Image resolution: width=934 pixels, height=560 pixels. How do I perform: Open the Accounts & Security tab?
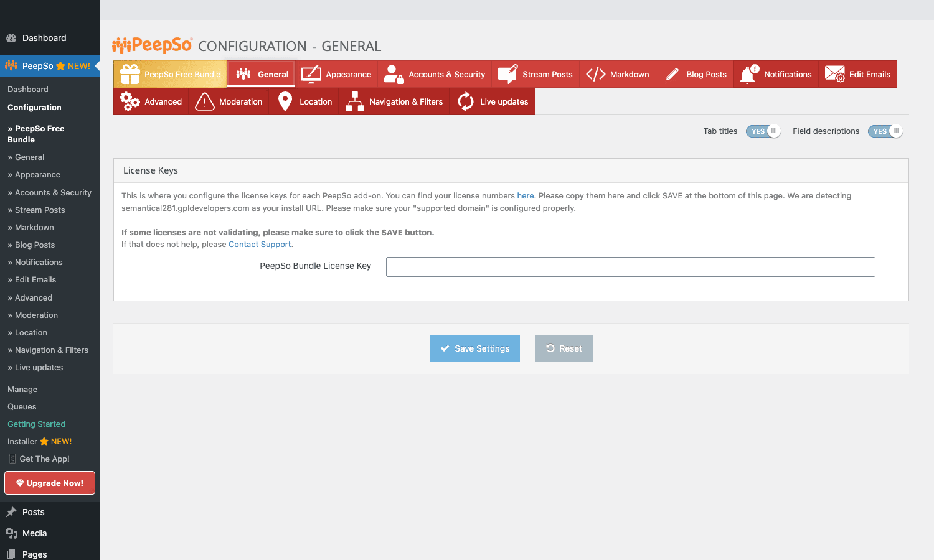pos(435,74)
